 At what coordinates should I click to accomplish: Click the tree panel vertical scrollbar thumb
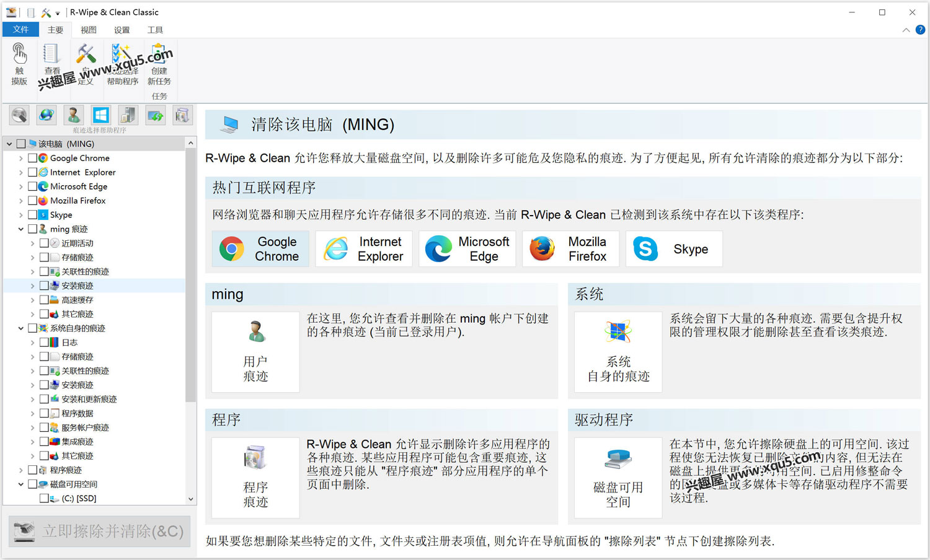[191, 276]
